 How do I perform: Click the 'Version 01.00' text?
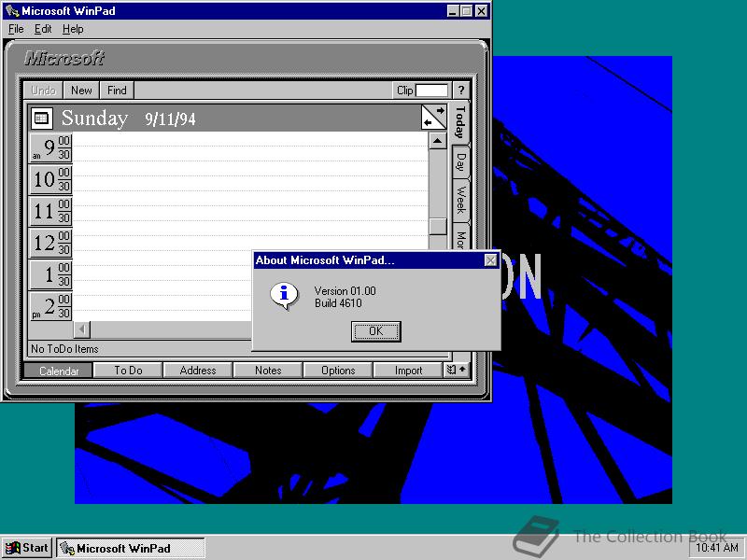(x=345, y=291)
